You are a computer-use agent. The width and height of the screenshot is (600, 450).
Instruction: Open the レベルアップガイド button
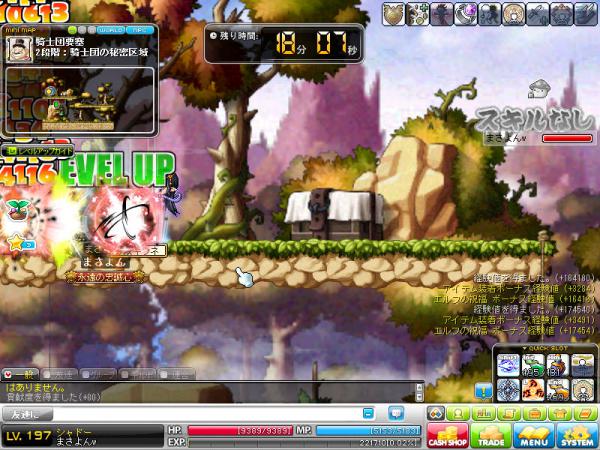[x=38, y=151]
